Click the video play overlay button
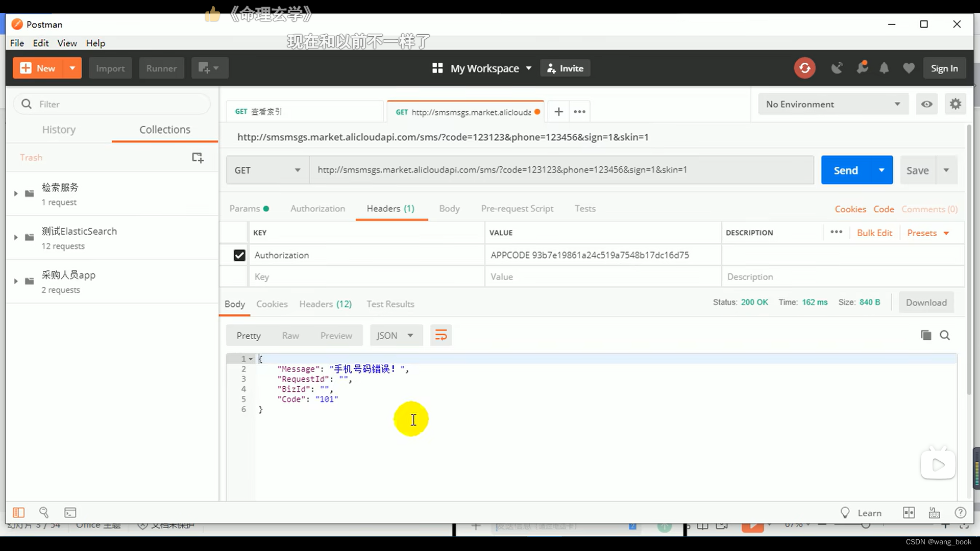The image size is (980, 551). point(938,464)
